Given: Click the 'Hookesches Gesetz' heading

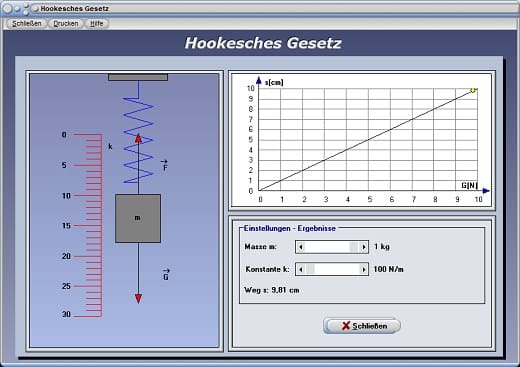Looking at the screenshot, I should coord(263,43).
